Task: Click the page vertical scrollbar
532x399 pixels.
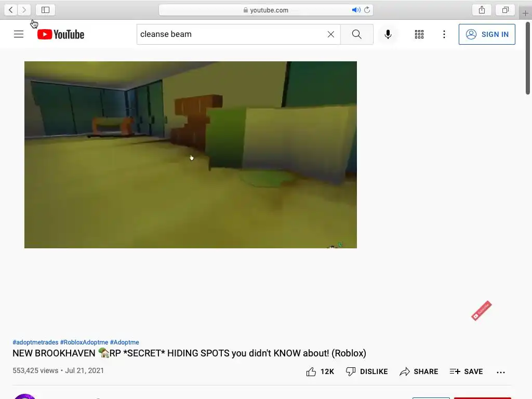Action: (528, 58)
